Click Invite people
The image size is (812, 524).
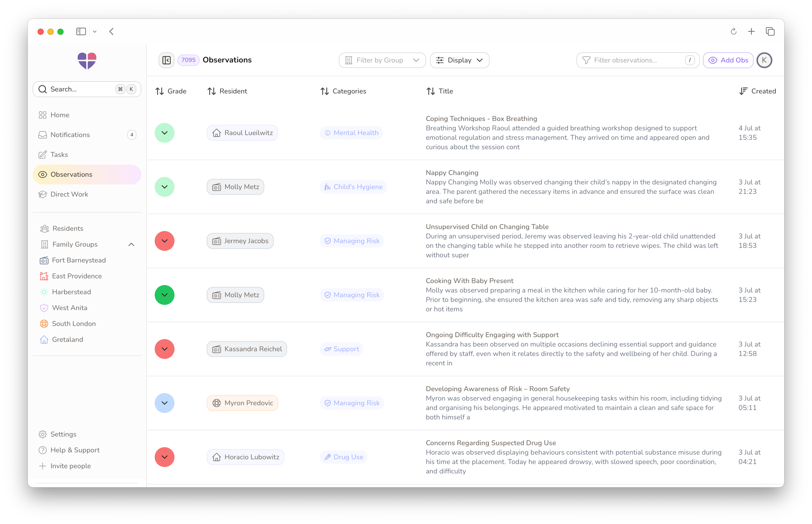click(65, 466)
